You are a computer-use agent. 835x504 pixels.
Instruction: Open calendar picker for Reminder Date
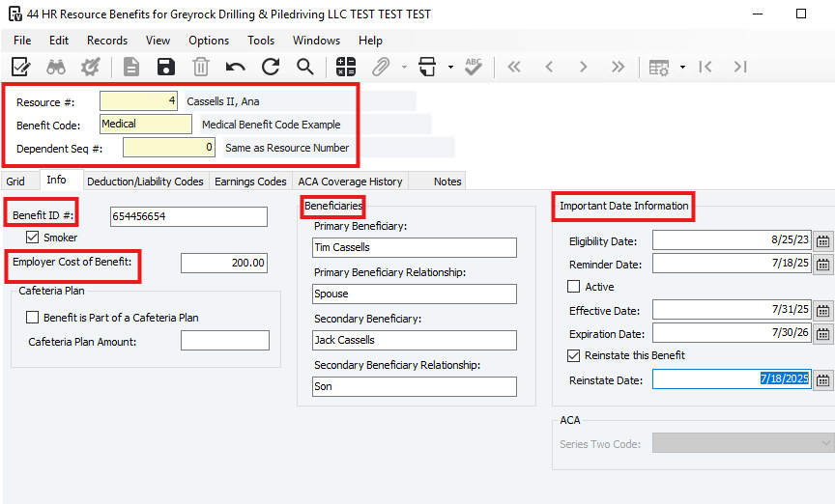(822, 264)
